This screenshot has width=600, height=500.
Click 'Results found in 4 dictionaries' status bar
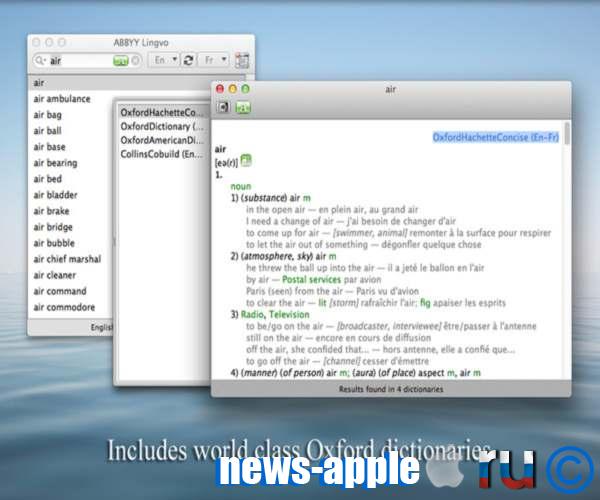[x=391, y=389]
